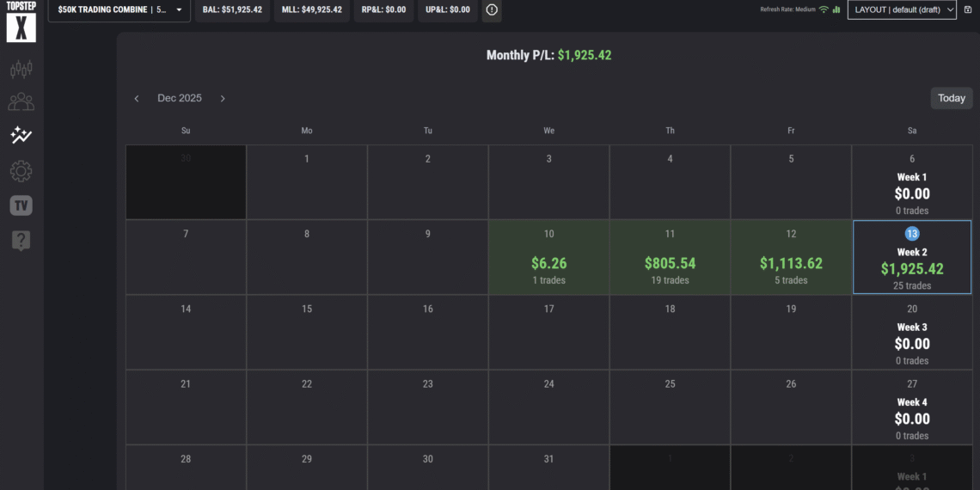Viewport: 980px width, 490px height.
Task: Click the green signal bars icon
Action: pos(836,9)
